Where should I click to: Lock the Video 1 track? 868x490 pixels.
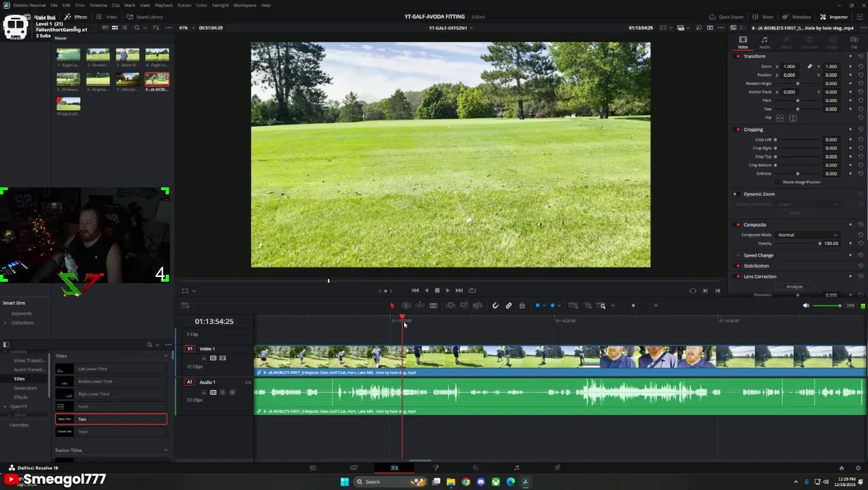point(203,358)
